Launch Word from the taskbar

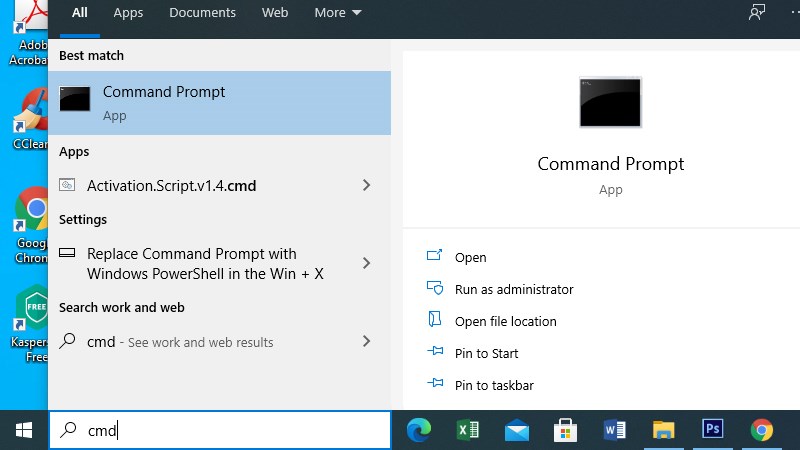tap(614, 430)
